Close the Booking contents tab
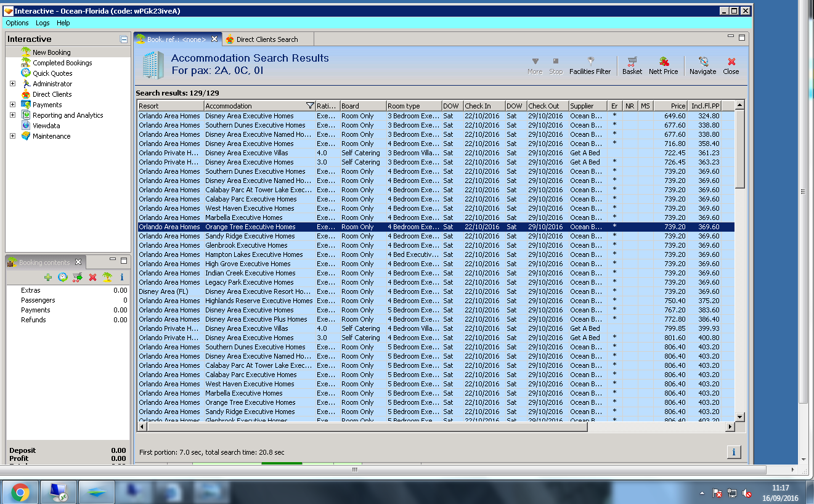The height and width of the screenshot is (504, 814). pyautogui.click(x=78, y=262)
